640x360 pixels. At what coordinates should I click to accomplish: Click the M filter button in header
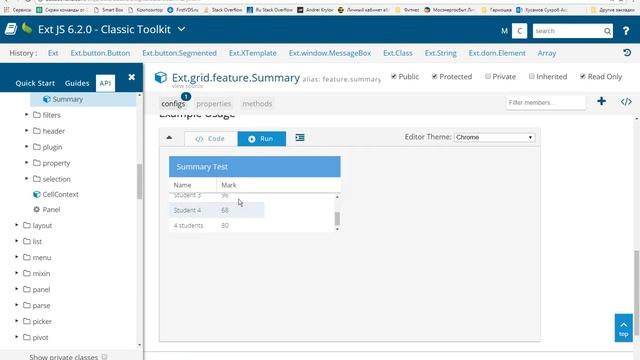point(504,31)
